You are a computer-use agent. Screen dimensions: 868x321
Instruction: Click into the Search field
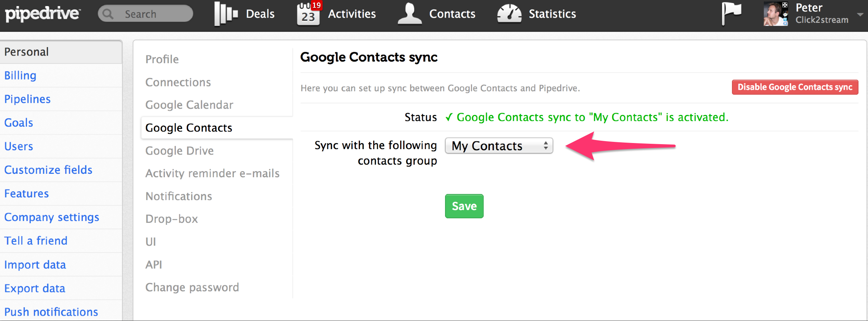[x=152, y=14]
